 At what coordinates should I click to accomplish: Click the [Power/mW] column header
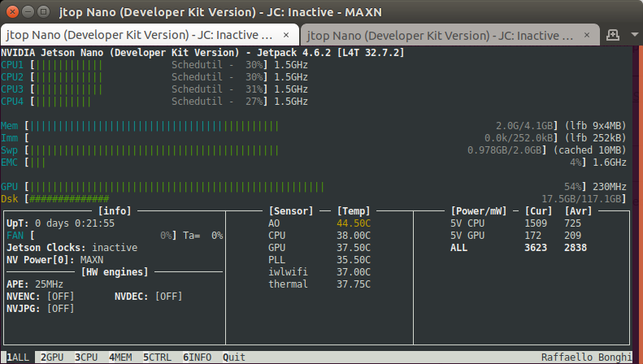tap(479, 211)
